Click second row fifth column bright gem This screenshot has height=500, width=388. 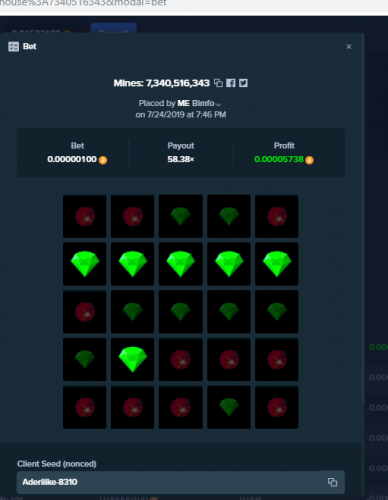[277, 264]
